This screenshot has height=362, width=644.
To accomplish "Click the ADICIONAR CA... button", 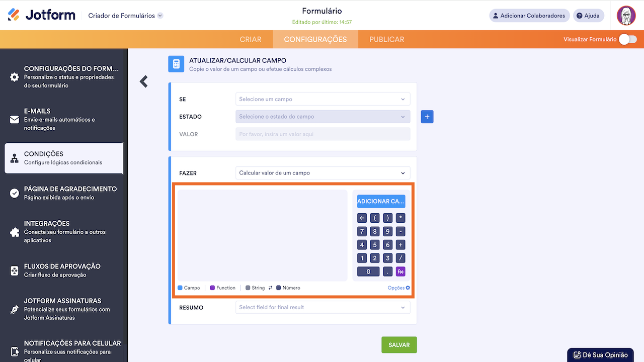I will coord(381,201).
